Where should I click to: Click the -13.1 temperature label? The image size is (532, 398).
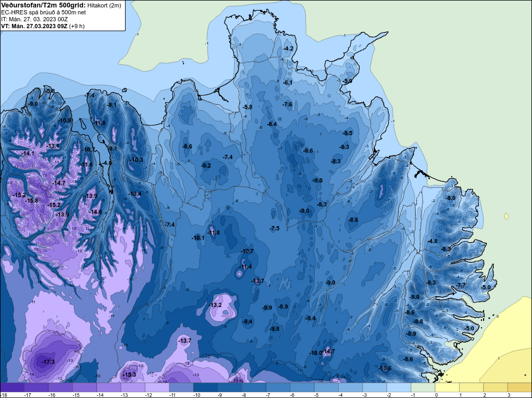tap(53, 146)
